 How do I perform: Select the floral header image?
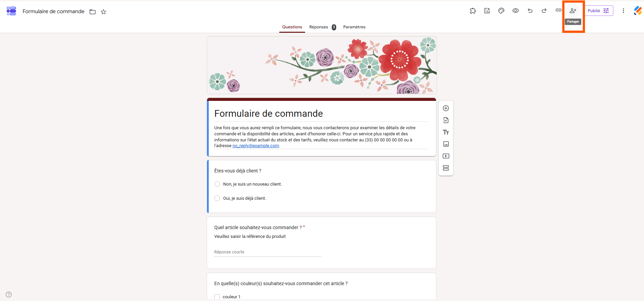point(322,65)
